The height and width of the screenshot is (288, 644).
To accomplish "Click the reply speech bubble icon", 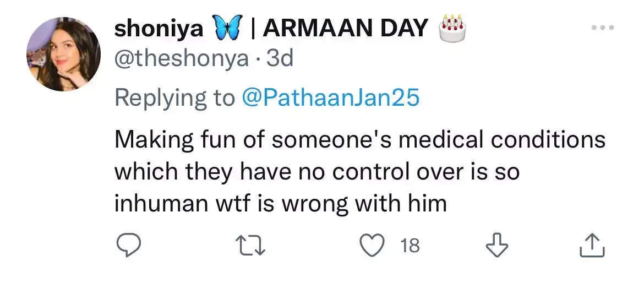I will [128, 246].
